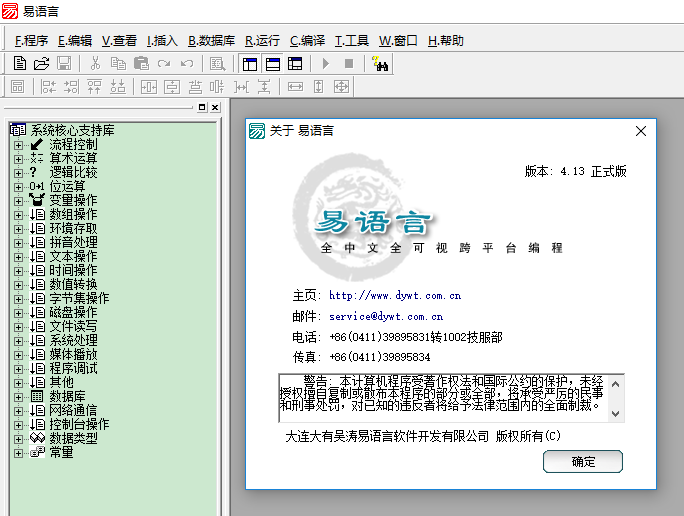The width and height of the screenshot is (684, 516).
Task: Expand the 逻辑比较 tree node
Action: click(x=18, y=173)
